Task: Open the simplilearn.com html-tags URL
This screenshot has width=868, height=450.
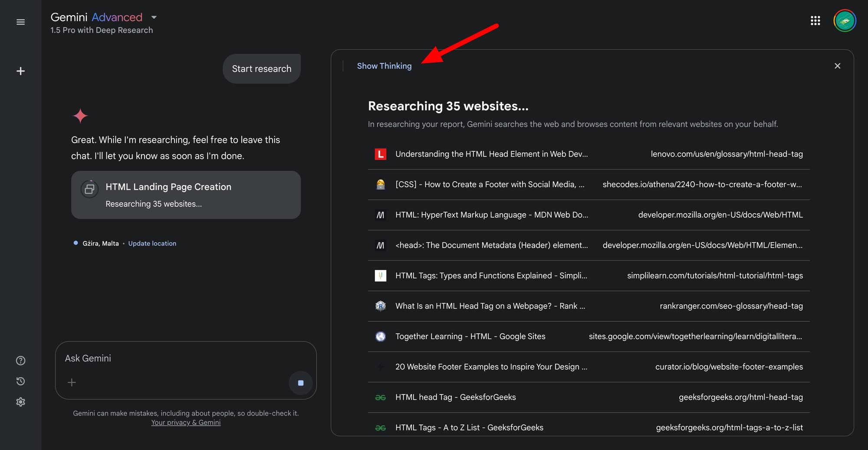Action: [715, 275]
